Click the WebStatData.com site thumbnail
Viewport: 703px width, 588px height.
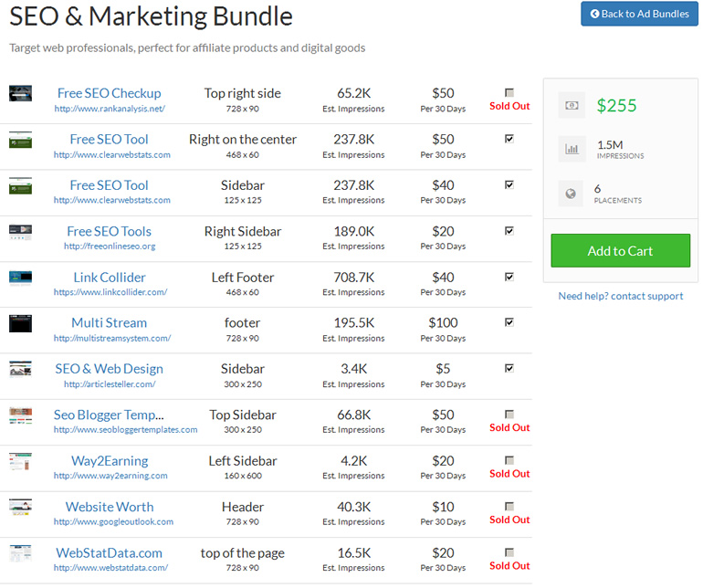[21, 553]
